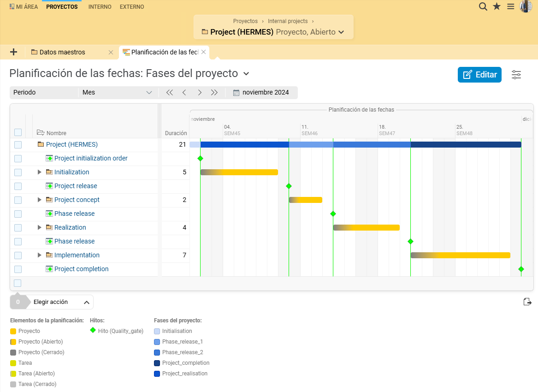
Task: Click the Nombre column folder icon
Action: (41, 132)
